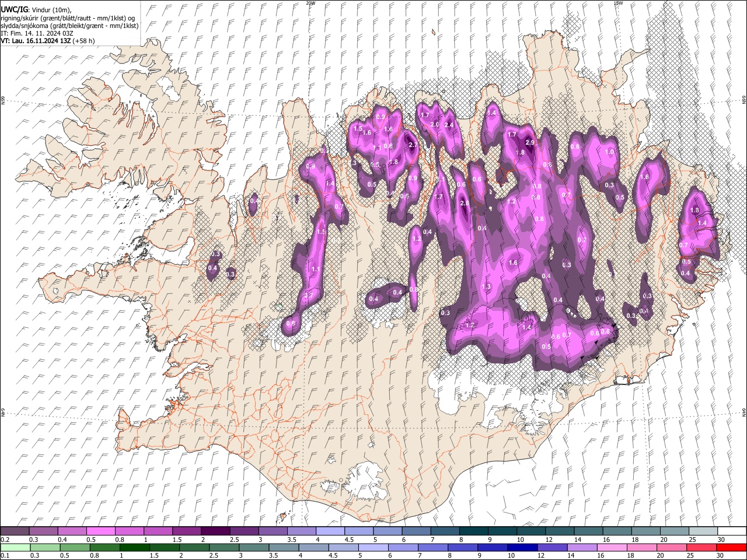Pick the bright pink 0.5 swatch in snow legend
This screenshot has height=560, width=747.
pos(100,531)
